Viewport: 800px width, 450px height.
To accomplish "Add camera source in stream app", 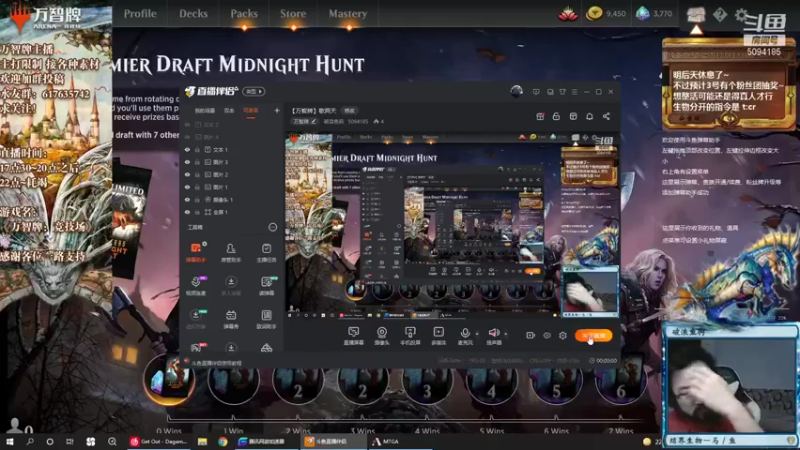I will coord(382,336).
